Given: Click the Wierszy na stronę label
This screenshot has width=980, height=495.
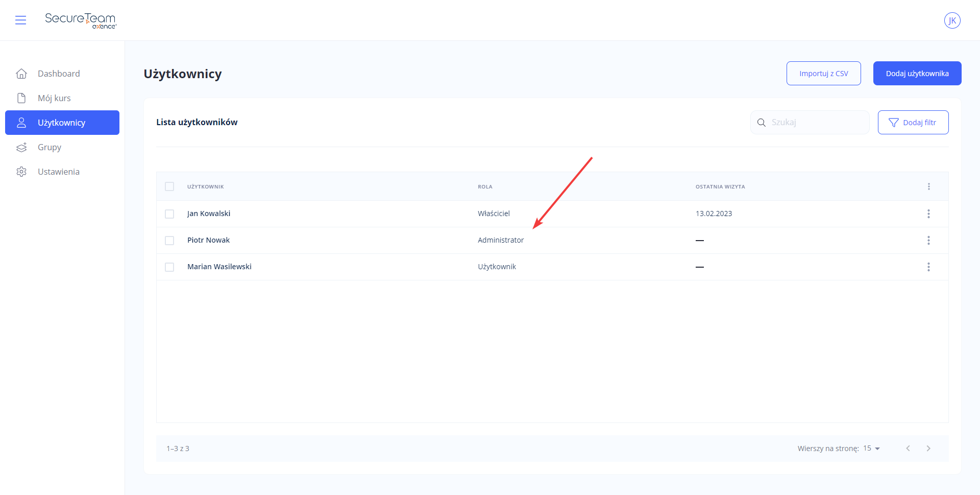Looking at the screenshot, I should click(x=828, y=449).
